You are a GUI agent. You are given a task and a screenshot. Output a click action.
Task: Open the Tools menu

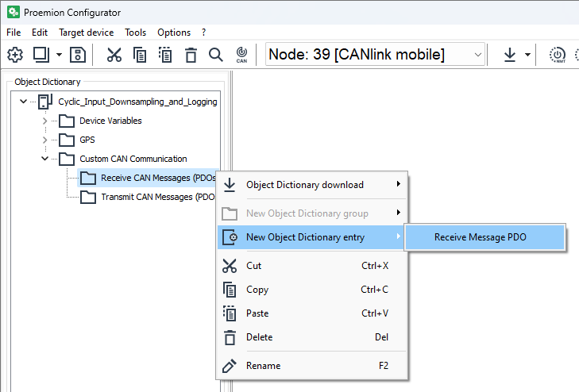pyautogui.click(x=135, y=33)
